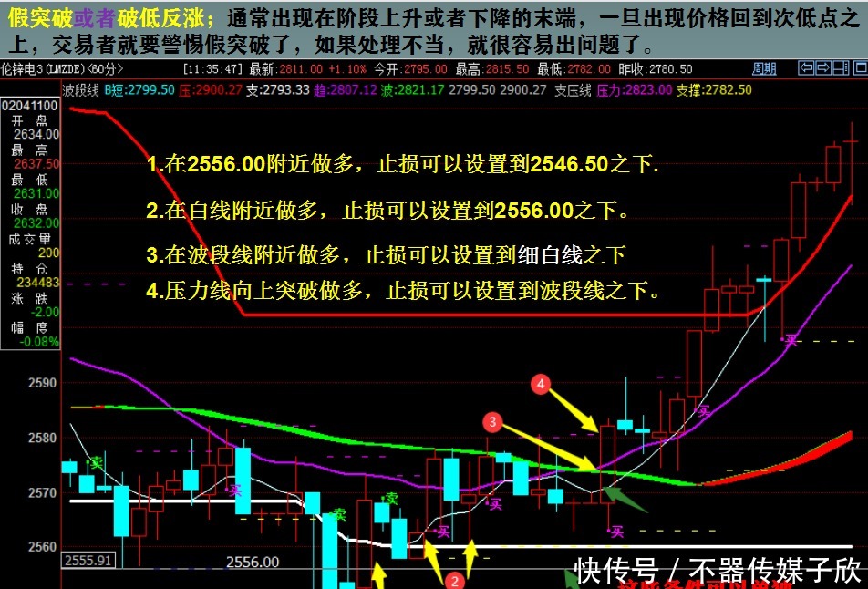Click the 波:2821.17 indicator value
The width and height of the screenshot is (868, 589).
[x=413, y=90]
